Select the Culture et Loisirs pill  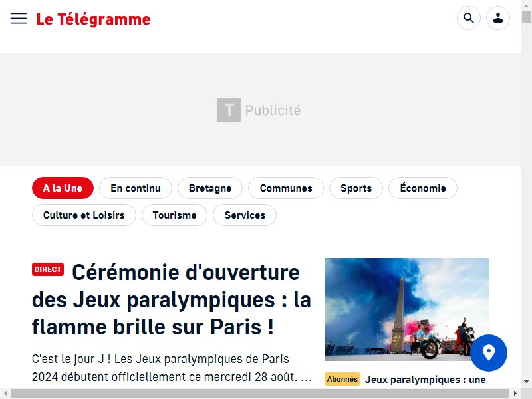pyautogui.click(x=84, y=215)
